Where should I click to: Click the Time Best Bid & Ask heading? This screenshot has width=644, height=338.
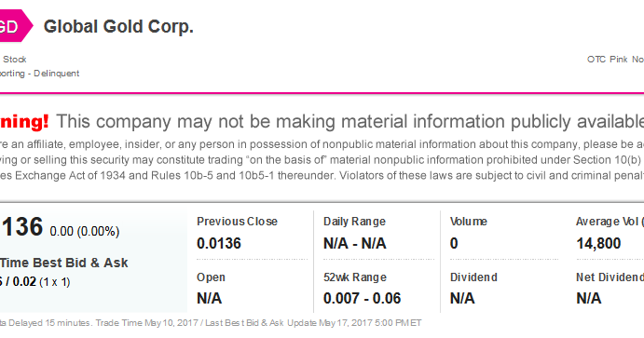pyautogui.click(x=63, y=263)
